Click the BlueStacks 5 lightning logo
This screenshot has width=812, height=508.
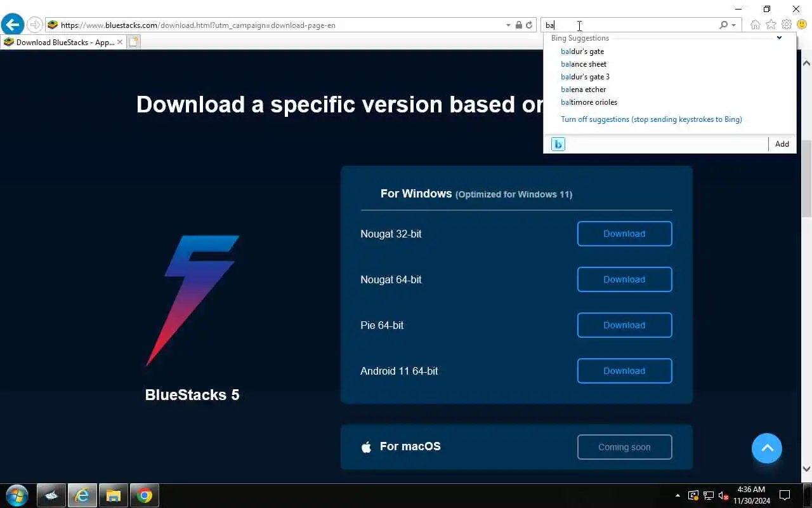[x=192, y=300]
